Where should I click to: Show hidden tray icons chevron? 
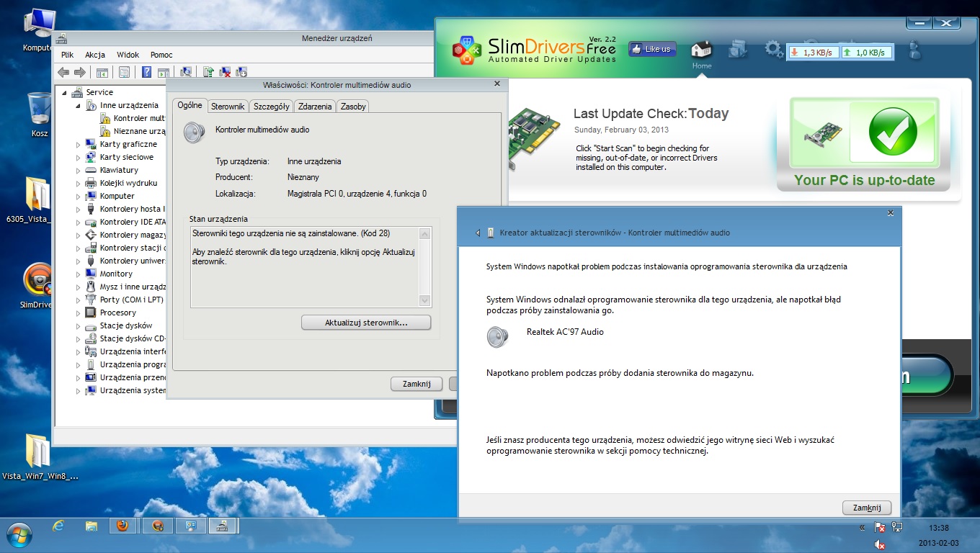pos(862,528)
